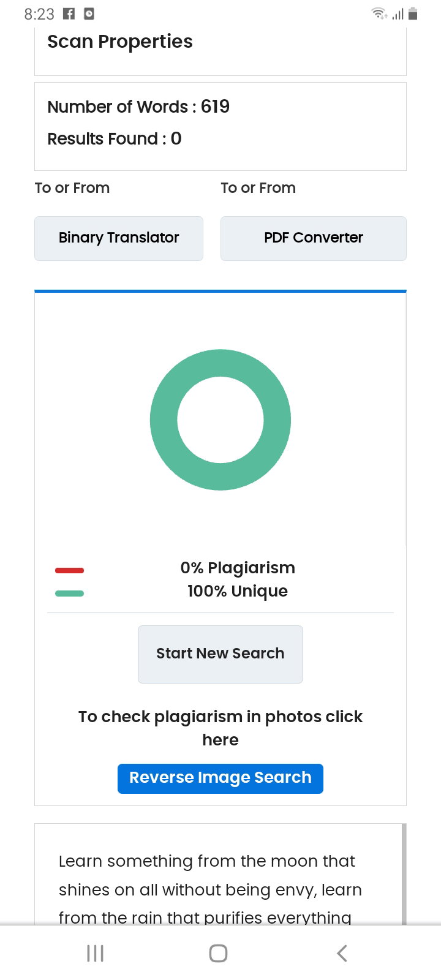Image resolution: width=441 pixels, height=980 pixels.
Task: Go back using the navigation arrow
Action: pyautogui.click(x=342, y=953)
